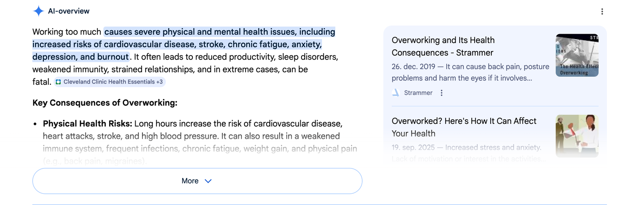The width and height of the screenshot is (644, 205).
Task: Expand the overview with the More button
Action: 190,181
